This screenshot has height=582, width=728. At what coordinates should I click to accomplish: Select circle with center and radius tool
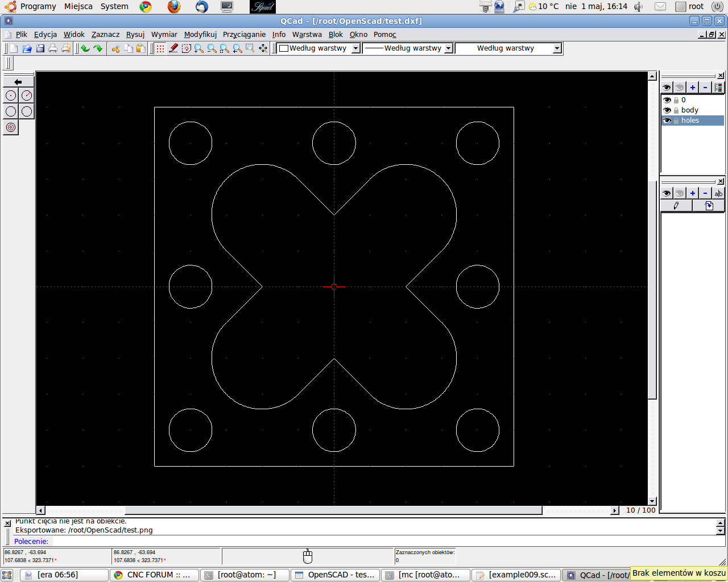[x=27, y=95]
